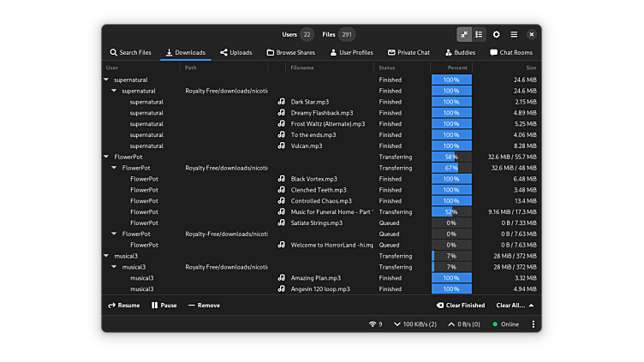Toggle the grouping list view button
This screenshot has height=362, width=644.
(x=479, y=34)
